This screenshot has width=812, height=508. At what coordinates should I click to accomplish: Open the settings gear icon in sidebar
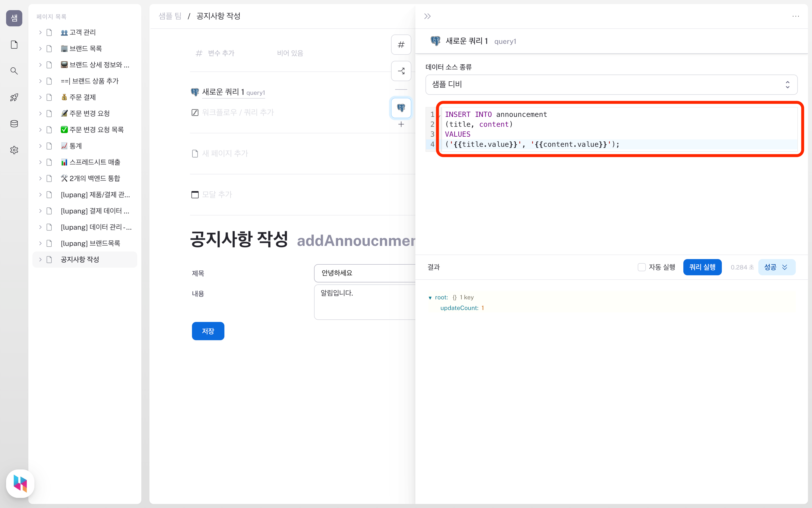coord(14,150)
